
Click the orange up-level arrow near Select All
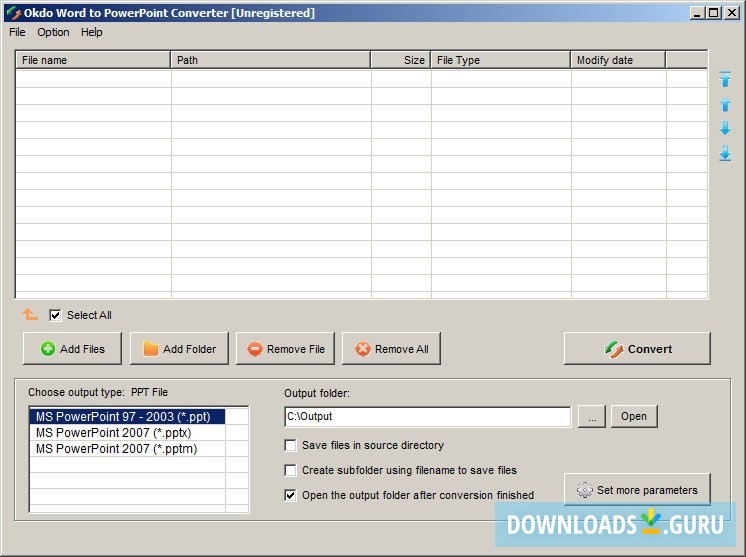tap(29, 314)
